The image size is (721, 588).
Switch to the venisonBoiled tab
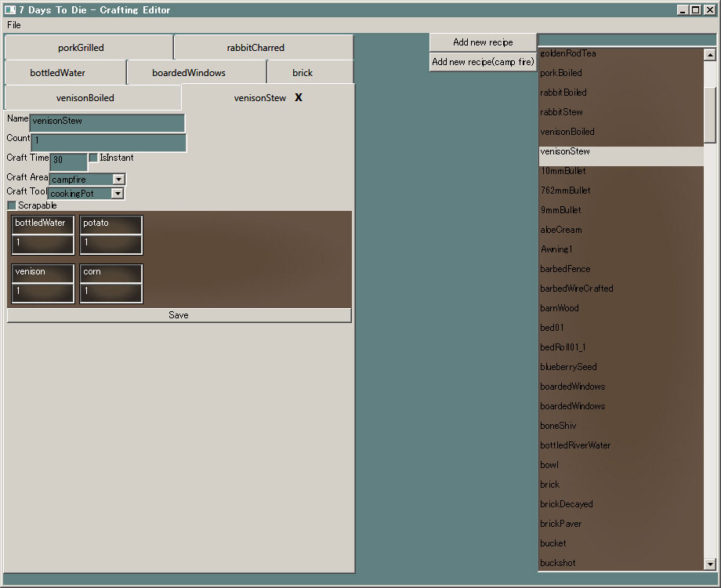pyautogui.click(x=93, y=97)
